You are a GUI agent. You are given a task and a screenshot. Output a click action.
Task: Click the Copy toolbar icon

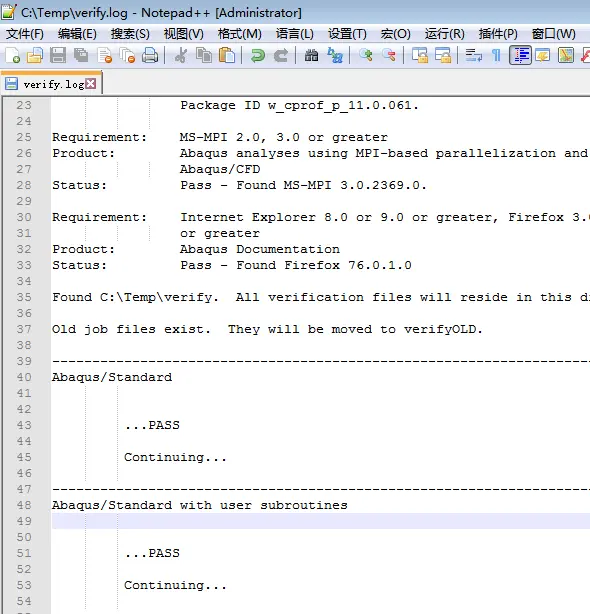pos(204,56)
